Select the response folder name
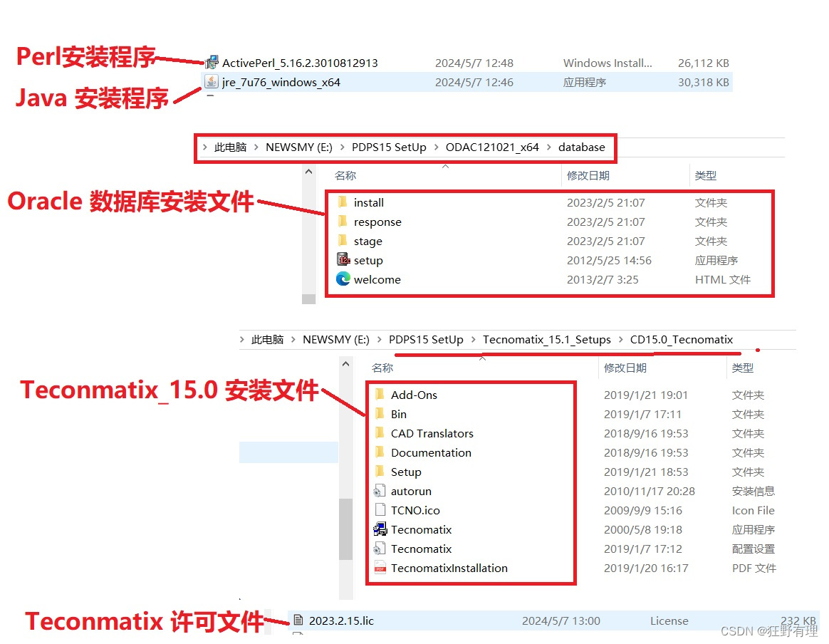829x644 pixels. pos(377,222)
